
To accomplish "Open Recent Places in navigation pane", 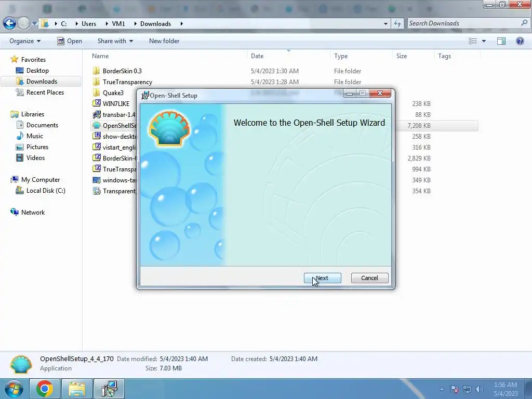I will pyautogui.click(x=45, y=92).
